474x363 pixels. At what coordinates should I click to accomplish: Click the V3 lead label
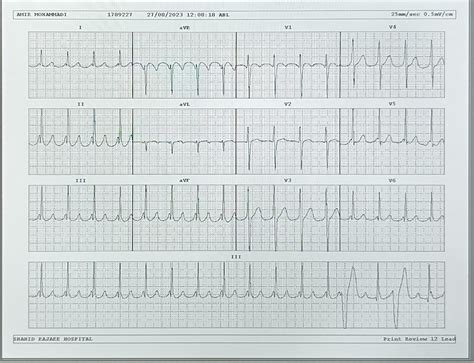coord(288,180)
